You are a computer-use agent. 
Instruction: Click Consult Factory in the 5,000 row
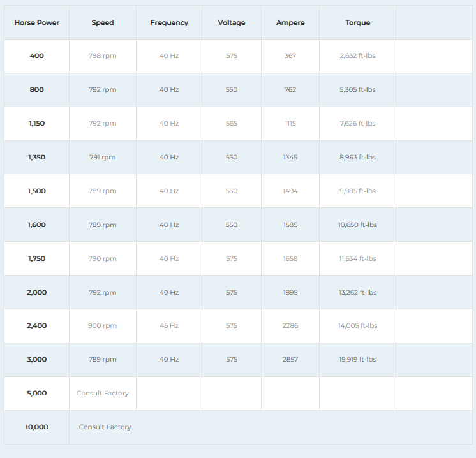pyautogui.click(x=102, y=394)
